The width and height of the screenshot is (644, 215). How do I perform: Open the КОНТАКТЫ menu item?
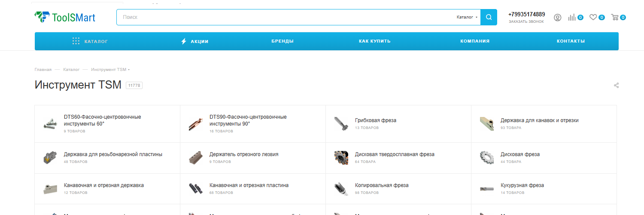[571, 41]
